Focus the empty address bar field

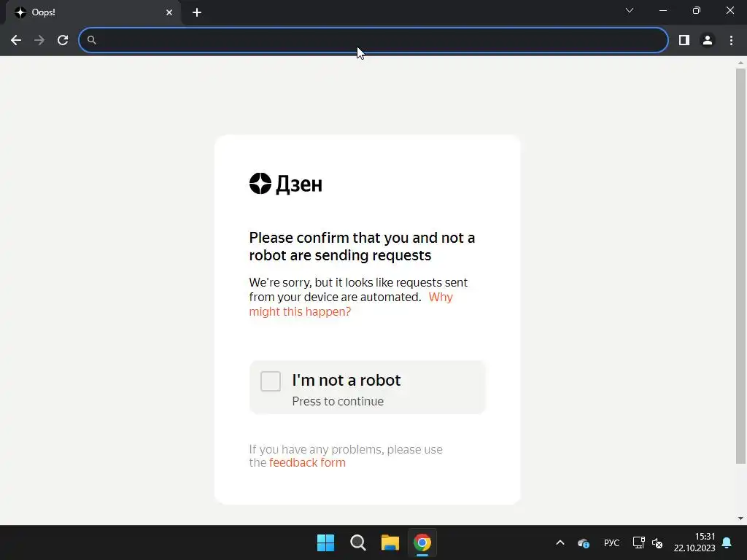(x=373, y=41)
